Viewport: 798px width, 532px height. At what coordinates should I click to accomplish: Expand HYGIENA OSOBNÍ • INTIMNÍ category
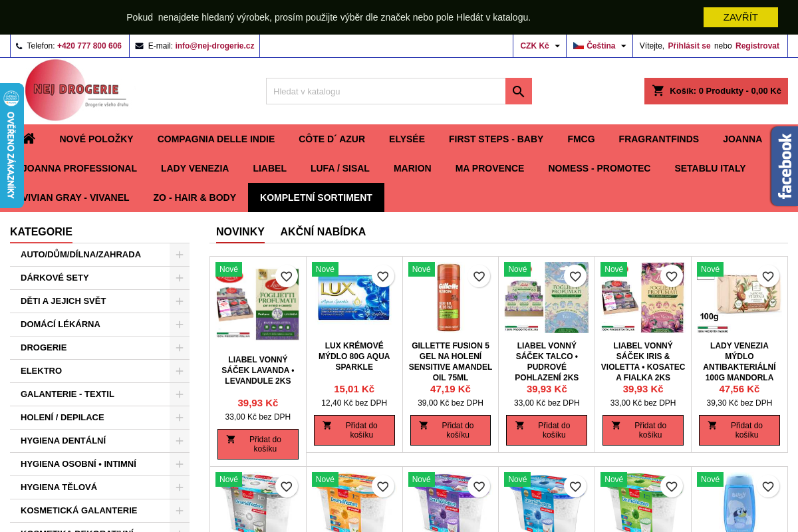[x=180, y=464]
